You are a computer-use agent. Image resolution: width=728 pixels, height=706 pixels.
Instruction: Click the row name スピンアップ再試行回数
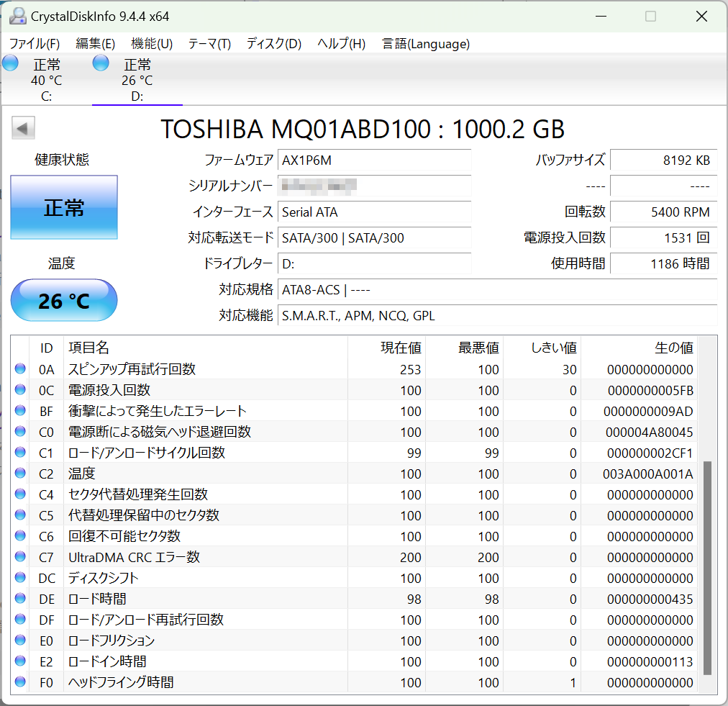coord(132,369)
